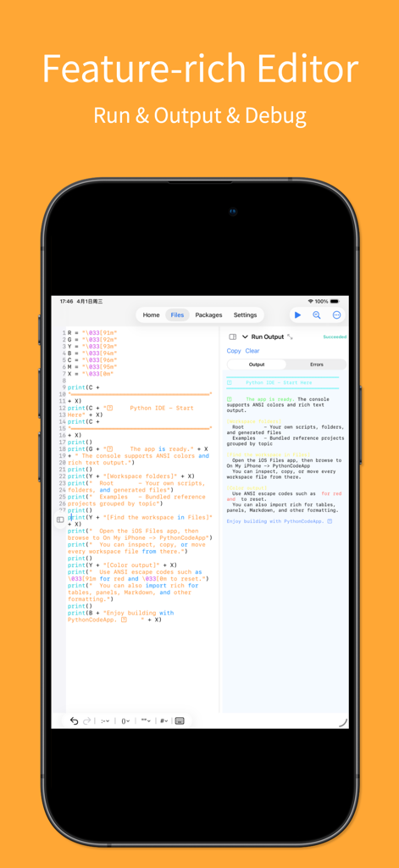Click output heading 'Python IDE – Start Here'
The height and width of the screenshot is (868, 399).
point(279,382)
